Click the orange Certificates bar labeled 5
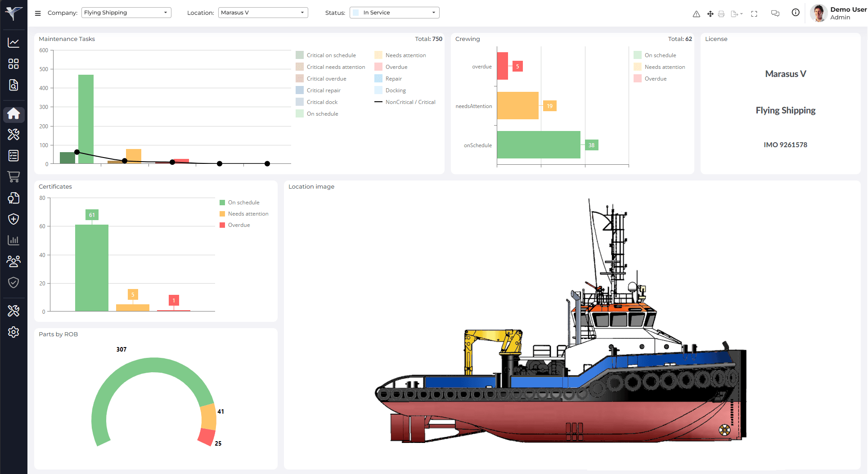868x474 pixels. pyautogui.click(x=133, y=308)
